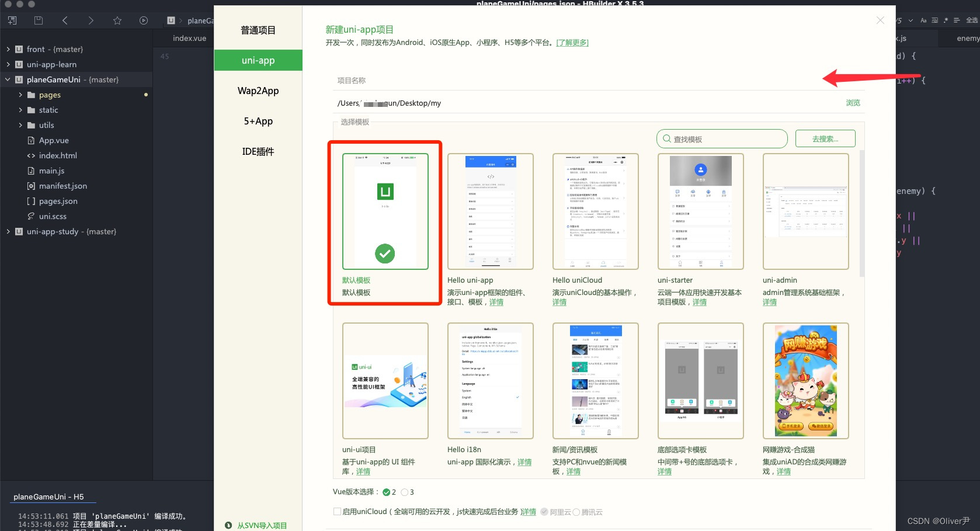Click the new file toolbar icon
The height and width of the screenshot is (531, 980).
pyautogui.click(x=12, y=20)
